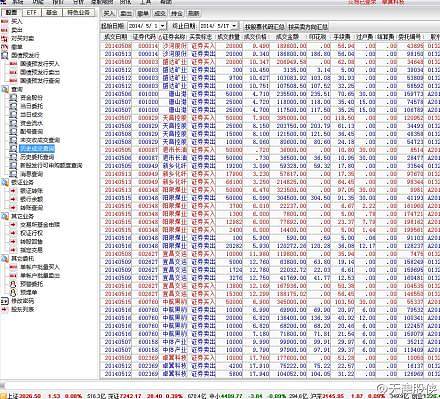Sort by the 成交价格 column header
440x399 pixels.
255,37
